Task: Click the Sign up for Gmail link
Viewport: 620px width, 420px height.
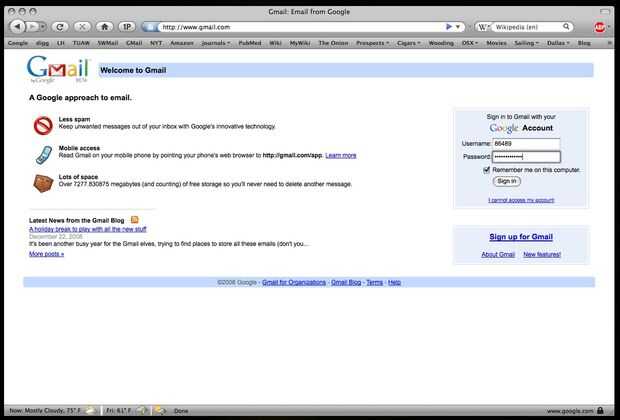Action: click(521, 237)
